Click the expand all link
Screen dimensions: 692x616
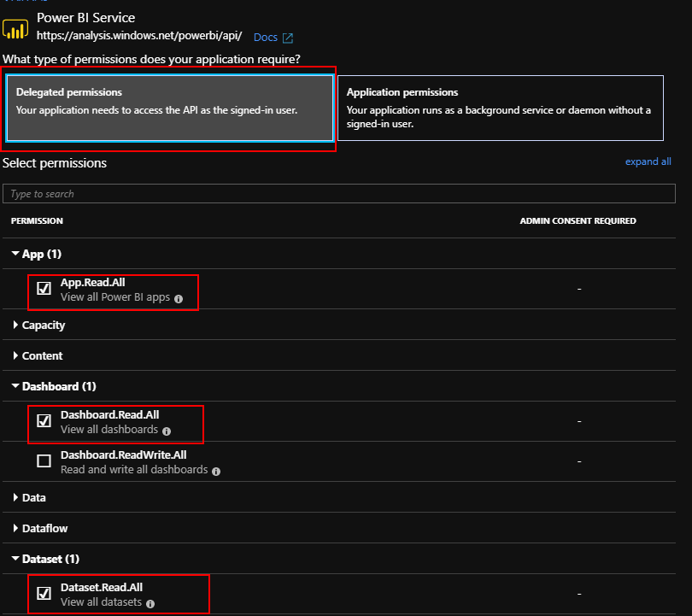pos(648,161)
